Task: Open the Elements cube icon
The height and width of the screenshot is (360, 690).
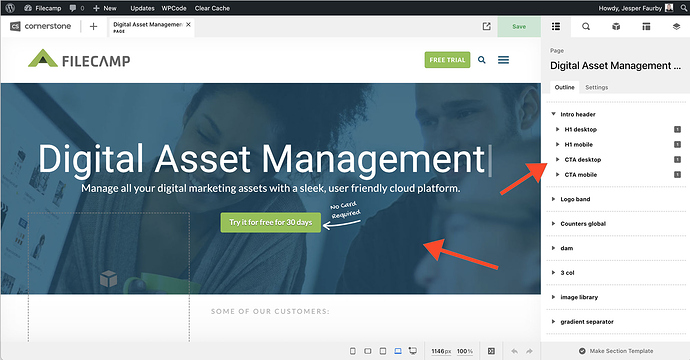Action: pyautogui.click(x=616, y=26)
